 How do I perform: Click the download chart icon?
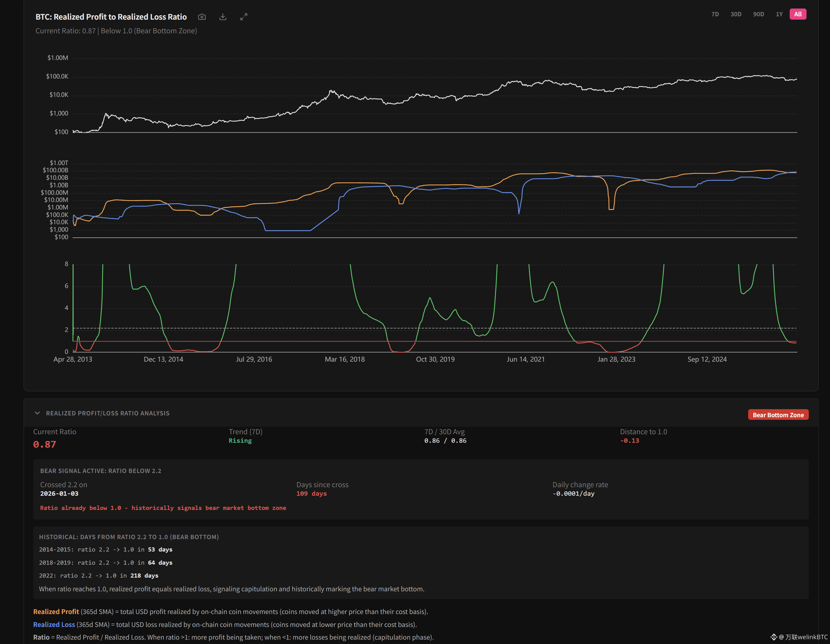coord(223,17)
